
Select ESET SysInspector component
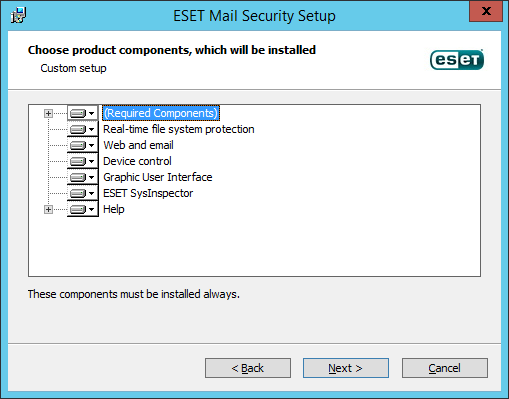click(x=148, y=193)
